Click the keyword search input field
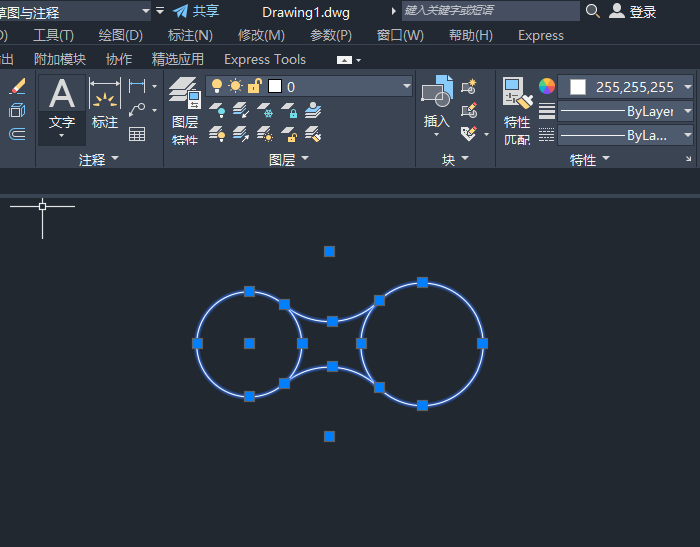The image size is (700, 547). coord(491,11)
